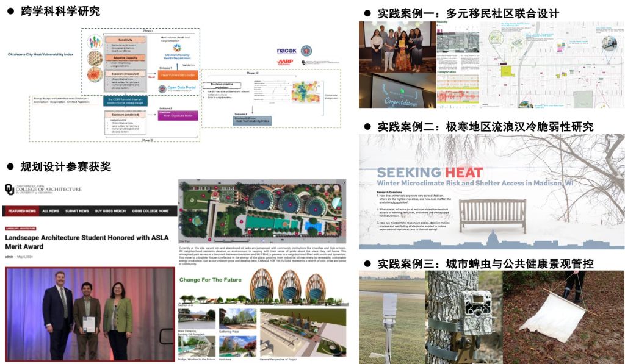Click the round blue seal beside NACOK
The width and height of the screenshot is (625, 364).
(306, 51)
